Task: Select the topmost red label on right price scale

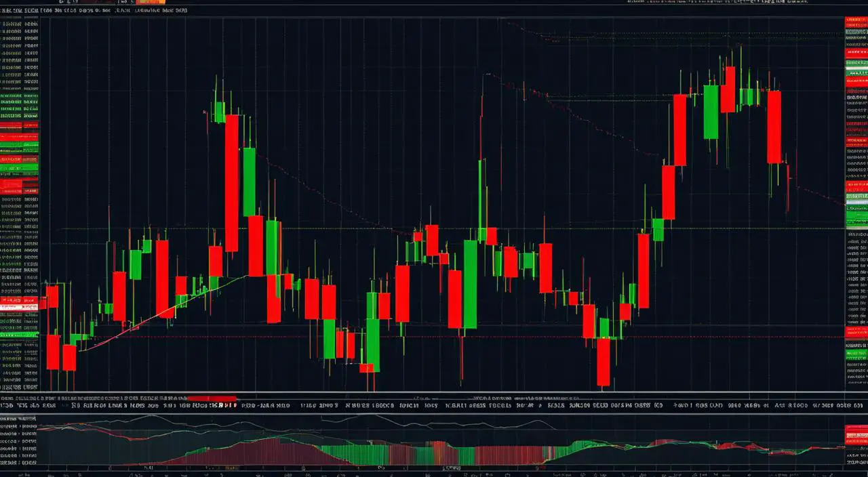Action: 856,22
